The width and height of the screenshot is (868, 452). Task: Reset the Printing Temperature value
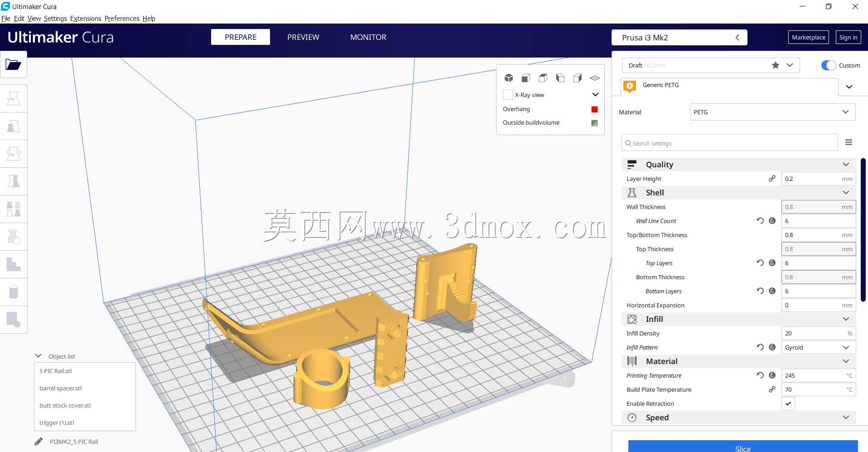[x=760, y=375]
